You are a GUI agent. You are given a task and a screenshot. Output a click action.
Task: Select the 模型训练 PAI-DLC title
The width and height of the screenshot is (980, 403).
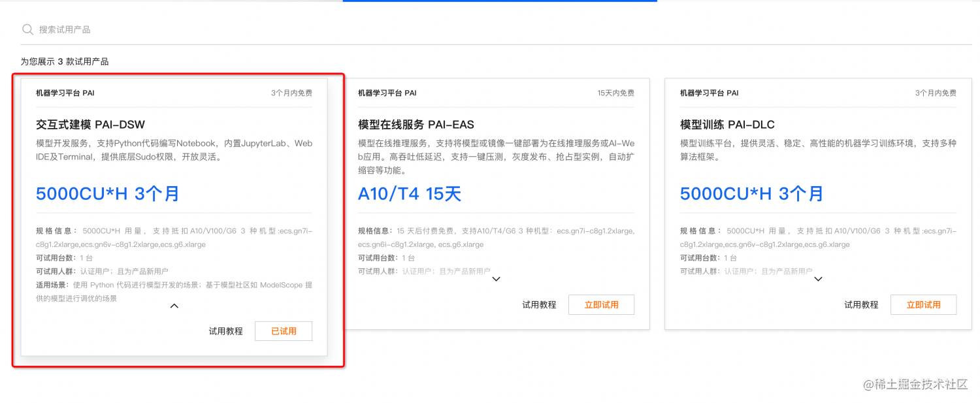727,124
